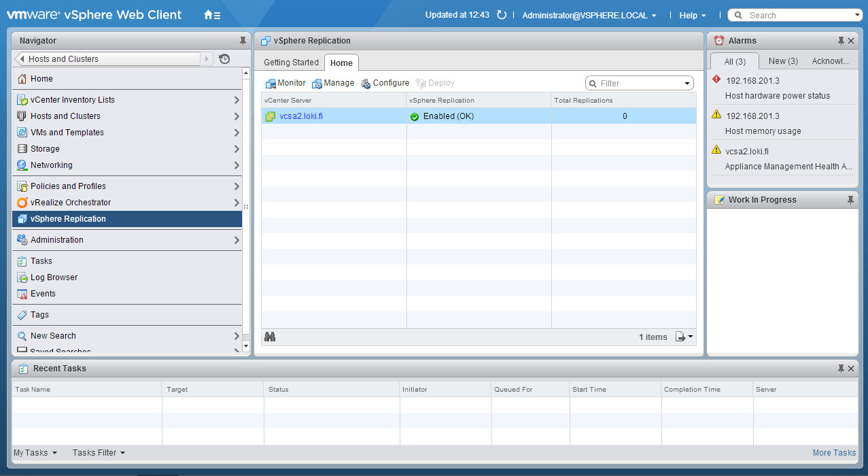
Task: Click the Configure toolbar icon
Action: click(366, 83)
